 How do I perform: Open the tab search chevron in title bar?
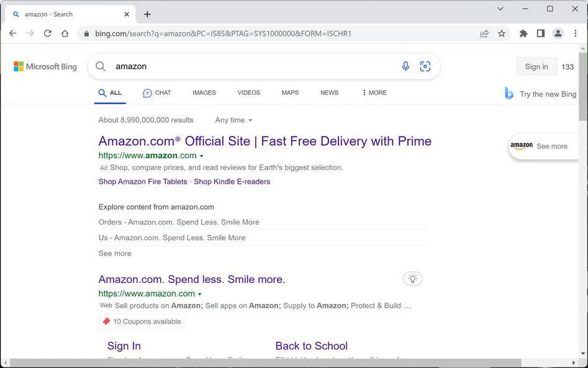tap(500, 9)
